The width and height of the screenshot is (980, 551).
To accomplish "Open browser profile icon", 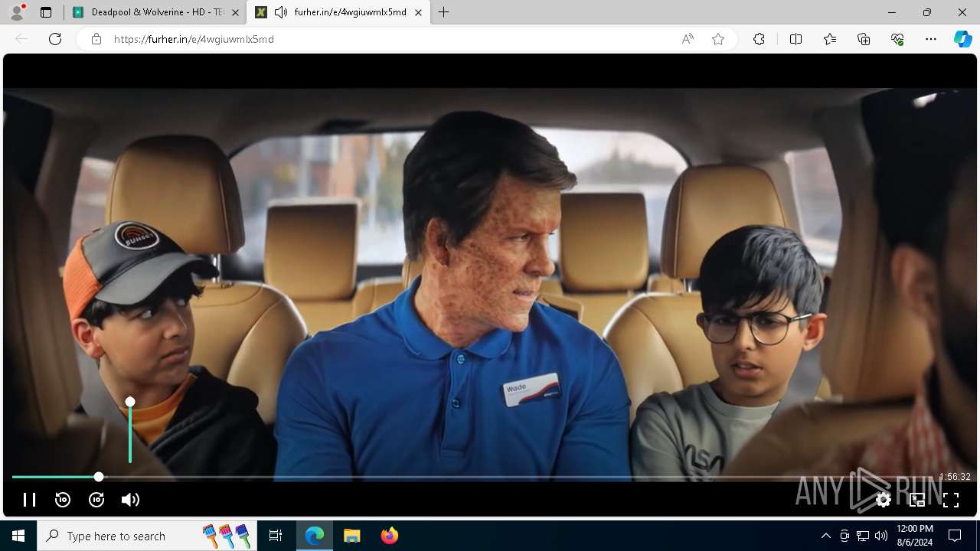I will tap(17, 12).
